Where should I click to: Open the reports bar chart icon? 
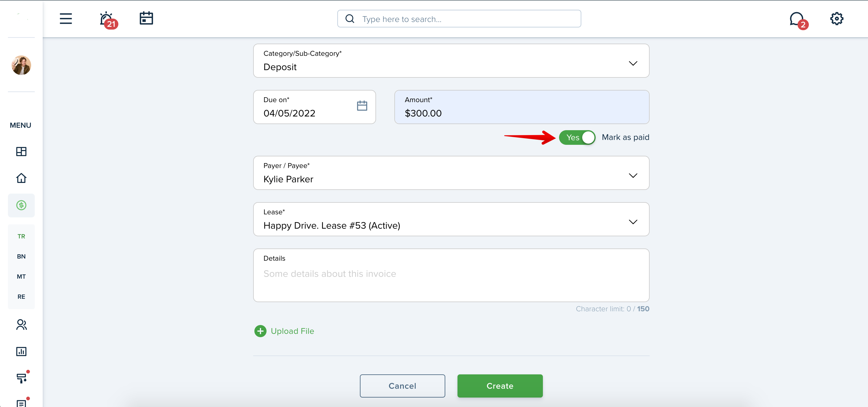21,352
